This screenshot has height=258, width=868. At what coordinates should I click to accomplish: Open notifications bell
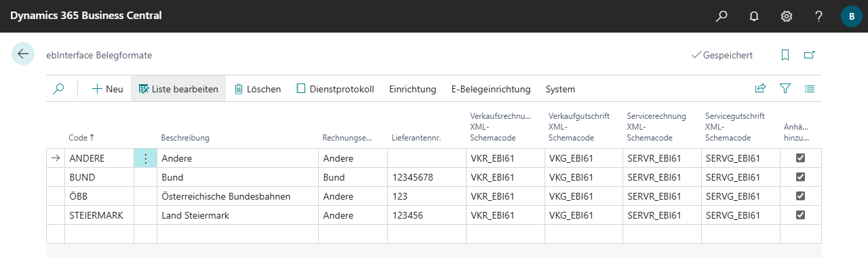tap(754, 16)
